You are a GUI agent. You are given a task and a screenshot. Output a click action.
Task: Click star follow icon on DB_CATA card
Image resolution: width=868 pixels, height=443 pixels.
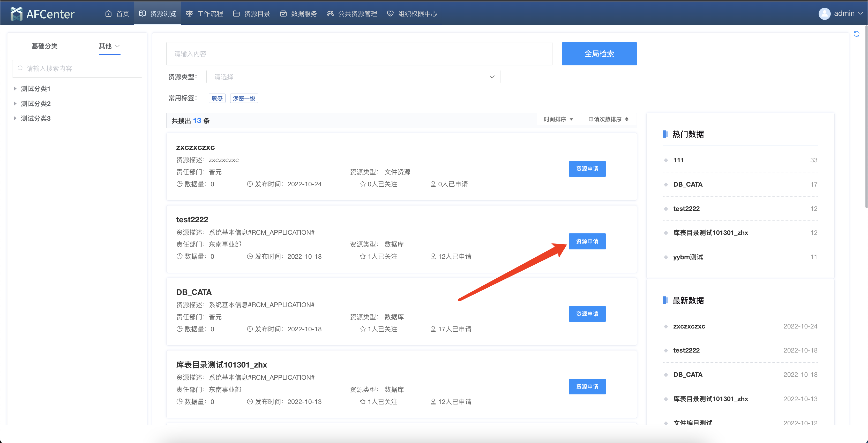[x=363, y=329]
